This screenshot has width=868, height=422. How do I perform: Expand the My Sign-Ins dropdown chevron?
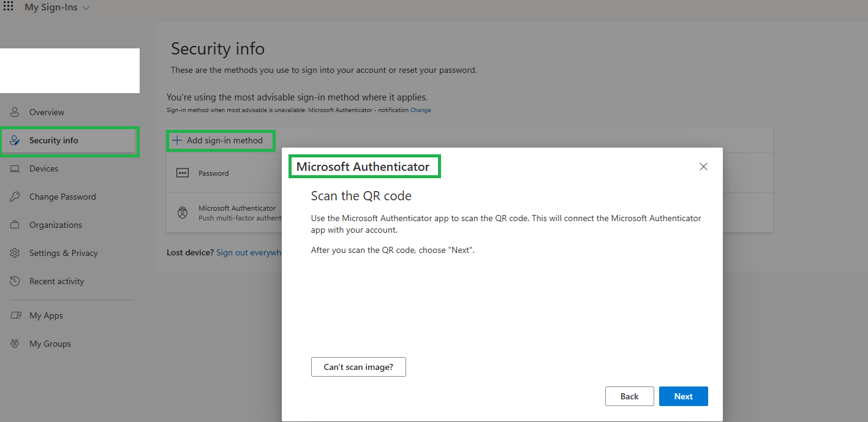point(86,8)
